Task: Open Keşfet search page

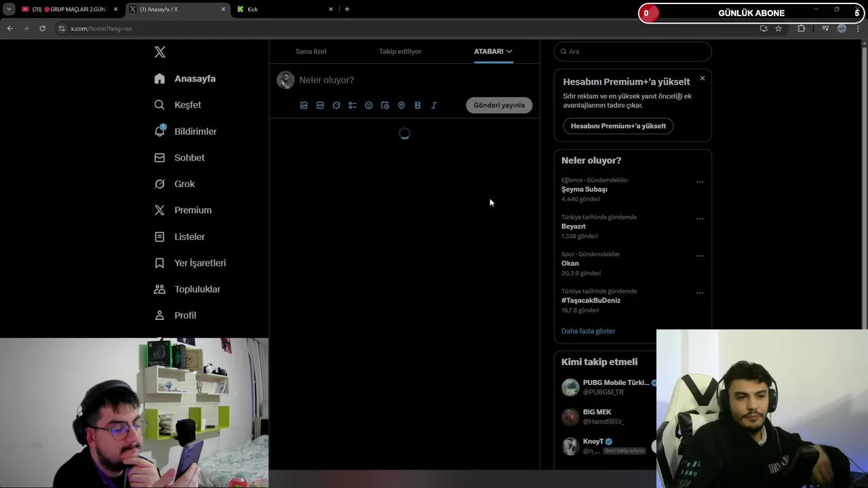Action: [x=178, y=105]
